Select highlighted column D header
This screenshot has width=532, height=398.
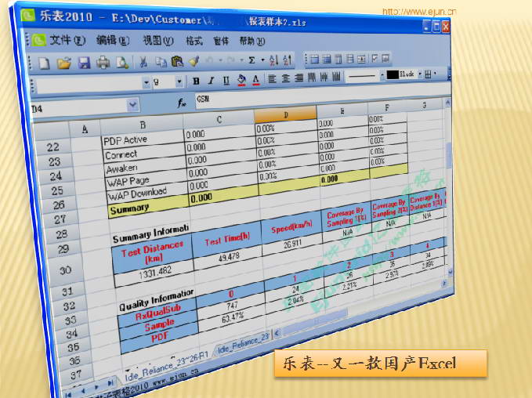285,114
